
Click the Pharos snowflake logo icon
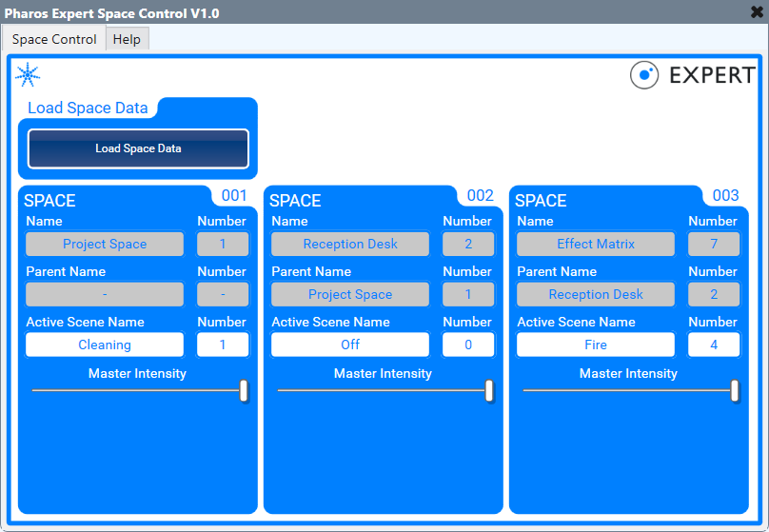pyautogui.click(x=28, y=74)
